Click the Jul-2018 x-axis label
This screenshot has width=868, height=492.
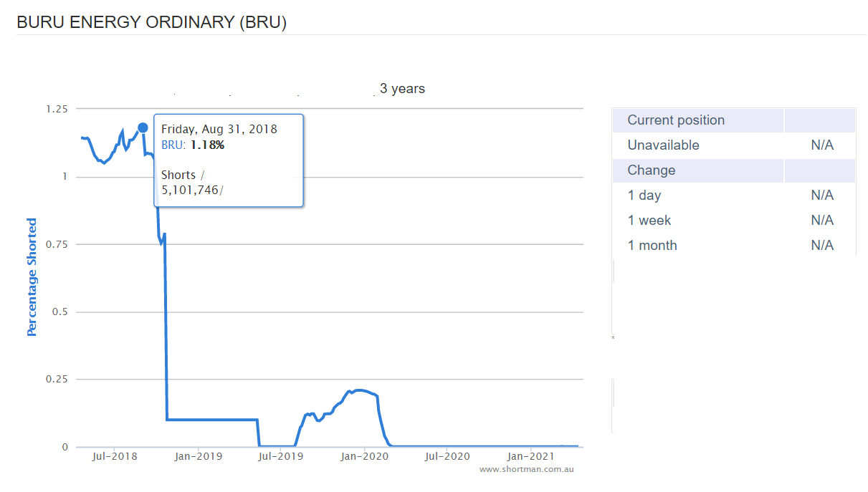[x=115, y=456]
